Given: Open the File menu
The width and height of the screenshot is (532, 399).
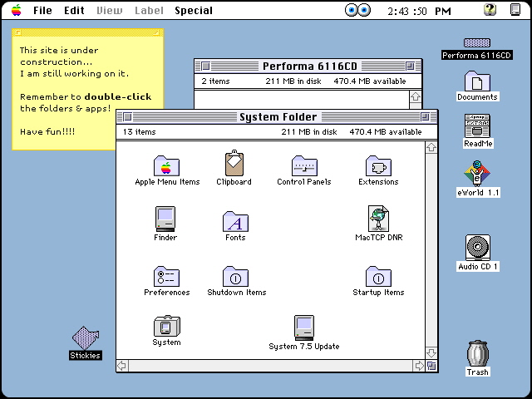Looking at the screenshot, I should click(x=42, y=11).
